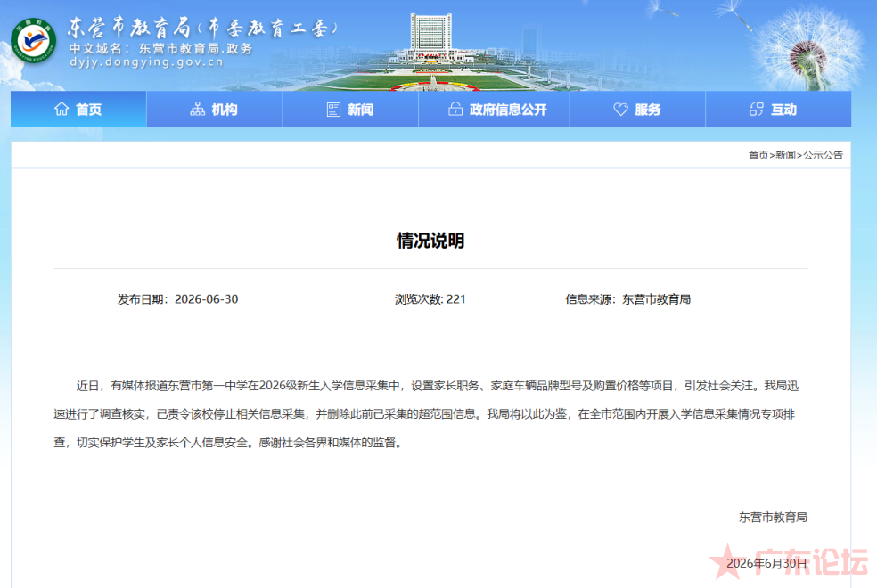The height and width of the screenshot is (588, 877).
Task: Select the 新闻 menu item
Action: tap(350, 109)
